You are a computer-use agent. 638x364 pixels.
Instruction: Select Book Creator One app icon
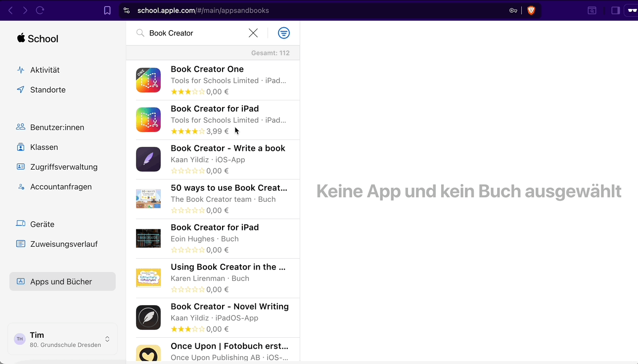tap(148, 80)
